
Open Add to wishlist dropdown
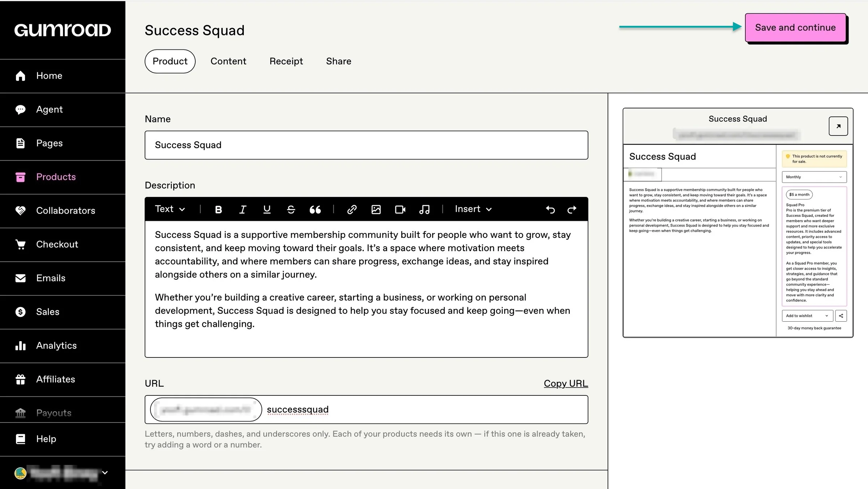(x=808, y=316)
